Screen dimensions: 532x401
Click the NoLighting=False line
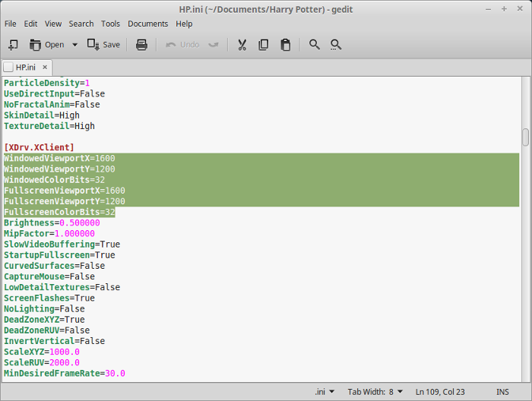tap(44, 309)
